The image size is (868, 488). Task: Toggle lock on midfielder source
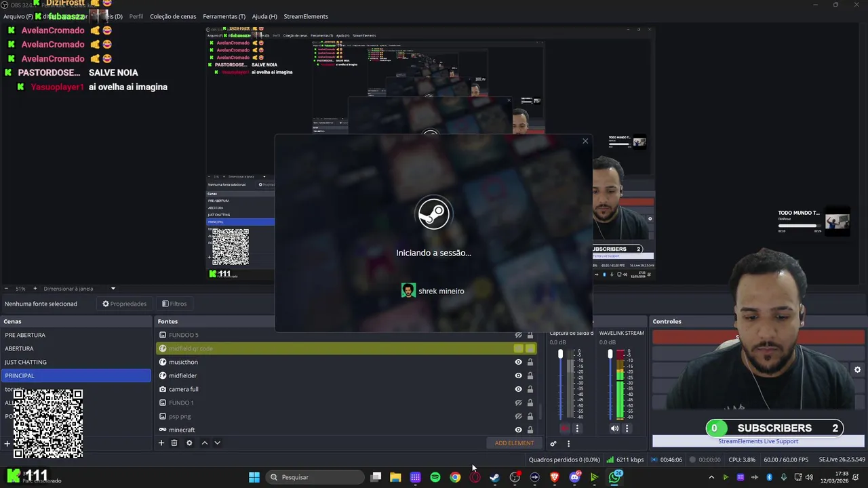(530, 375)
